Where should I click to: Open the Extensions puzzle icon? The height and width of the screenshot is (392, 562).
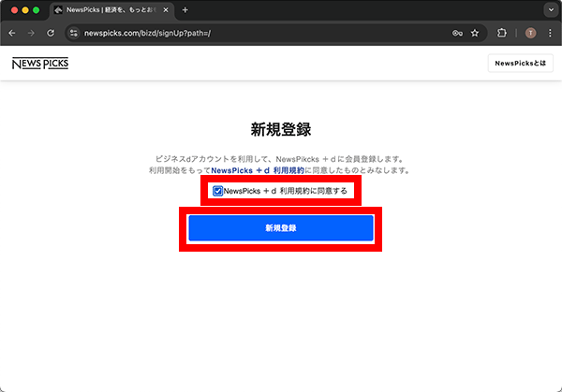pos(502,33)
